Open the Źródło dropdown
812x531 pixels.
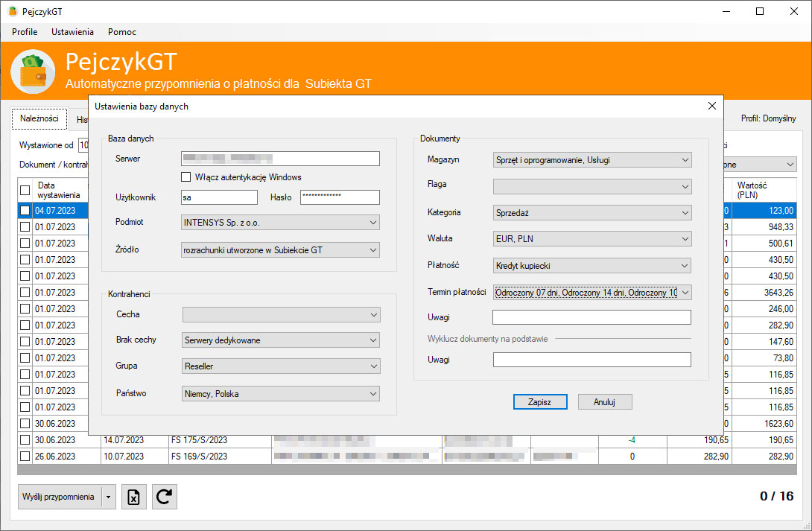coord(280,250)
